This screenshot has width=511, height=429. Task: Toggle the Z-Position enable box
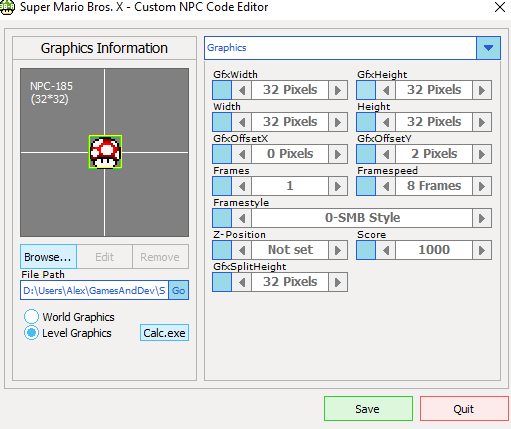point(222,250)
